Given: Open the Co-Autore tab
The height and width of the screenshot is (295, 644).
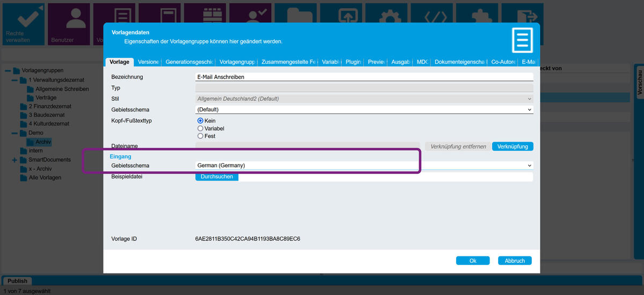Looking at the screenshot, I should (504, 62).
